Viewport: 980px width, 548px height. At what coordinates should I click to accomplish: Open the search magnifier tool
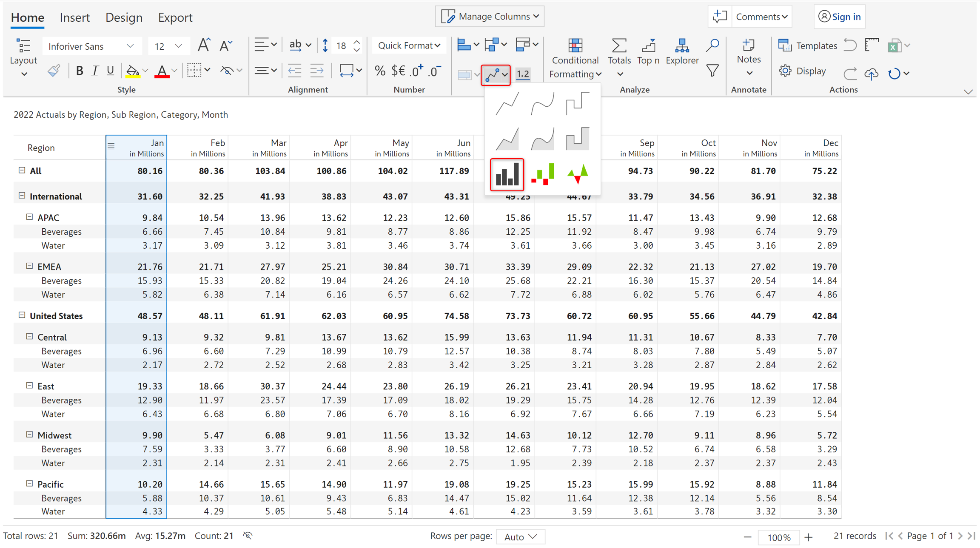click(712, 45)
